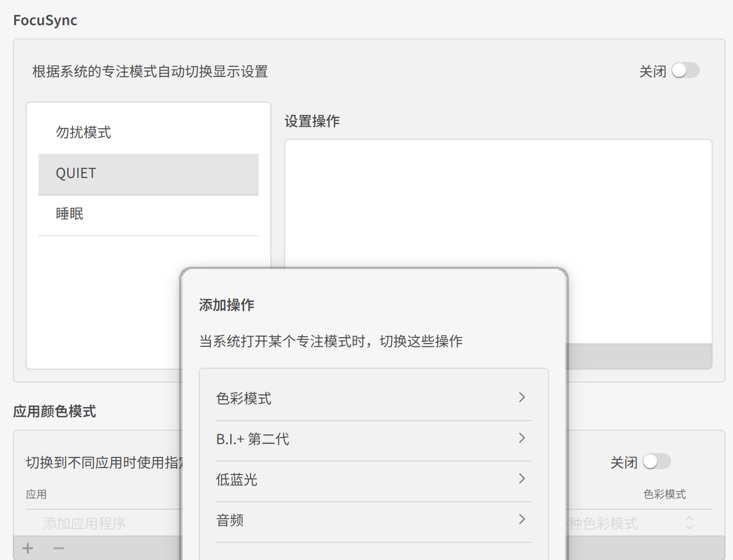Click the 应用 column header
The height and width of the screenshot is (560, 733).
point(36,494)
